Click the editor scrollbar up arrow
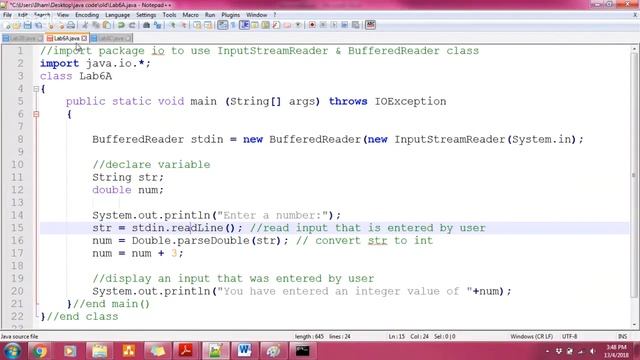This screenshot has height=360, width=640. 634,49
